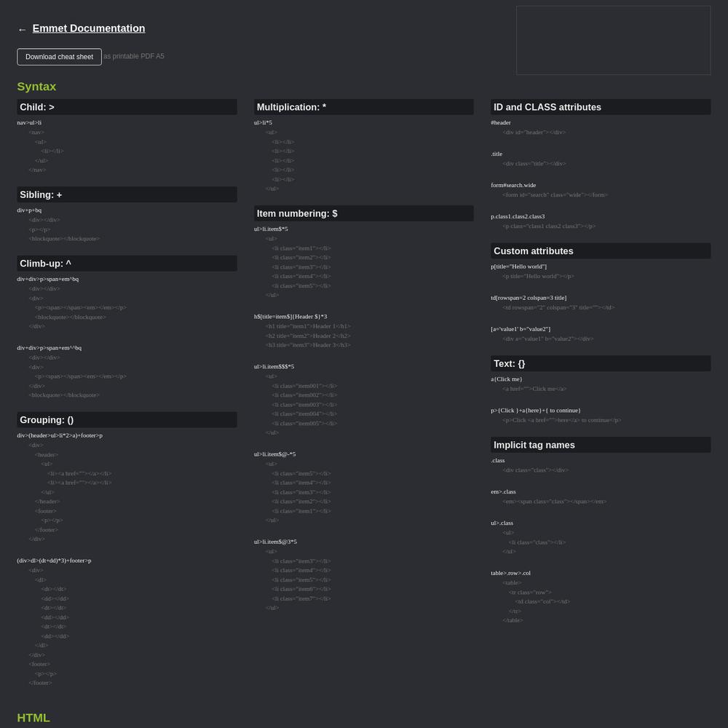Viewport: 728px width, 728px height.
Task: Select the (div>dl>(dt+dd)*3)+footer>p abbreviation
Action: 55,561
